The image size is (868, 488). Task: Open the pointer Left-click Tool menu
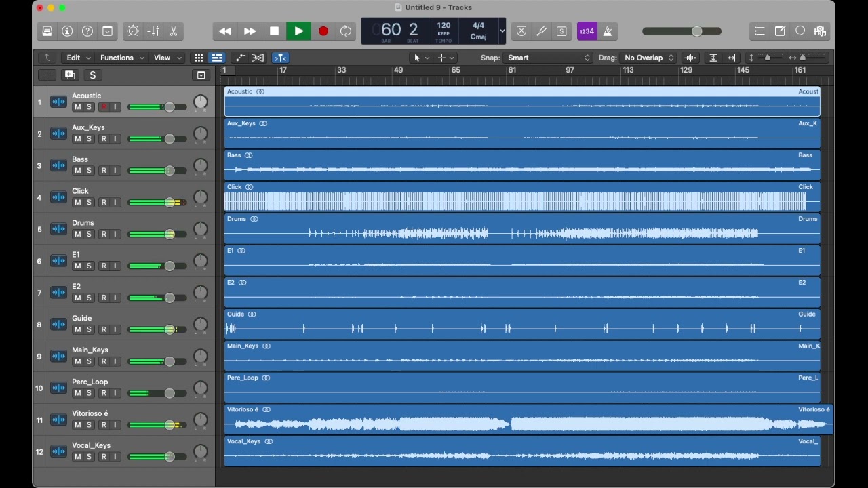[421, 58]
